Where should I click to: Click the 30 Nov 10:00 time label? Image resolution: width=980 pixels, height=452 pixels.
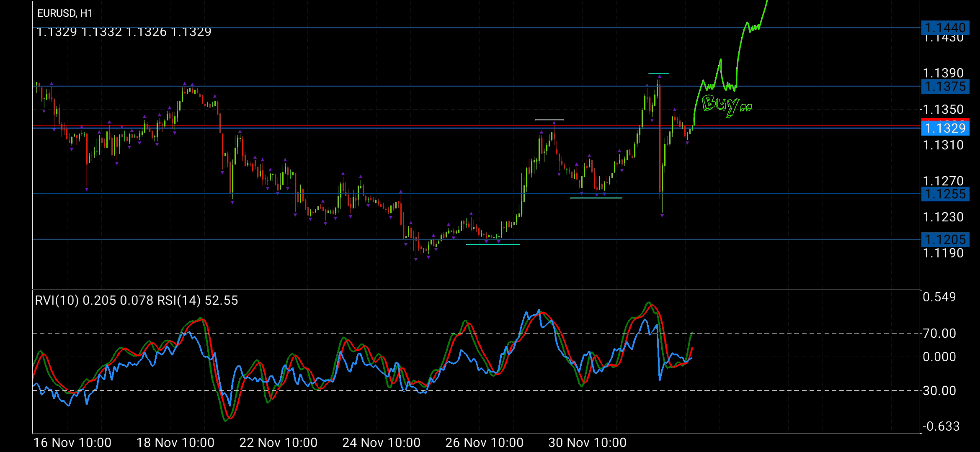click(x=587, y=443)
